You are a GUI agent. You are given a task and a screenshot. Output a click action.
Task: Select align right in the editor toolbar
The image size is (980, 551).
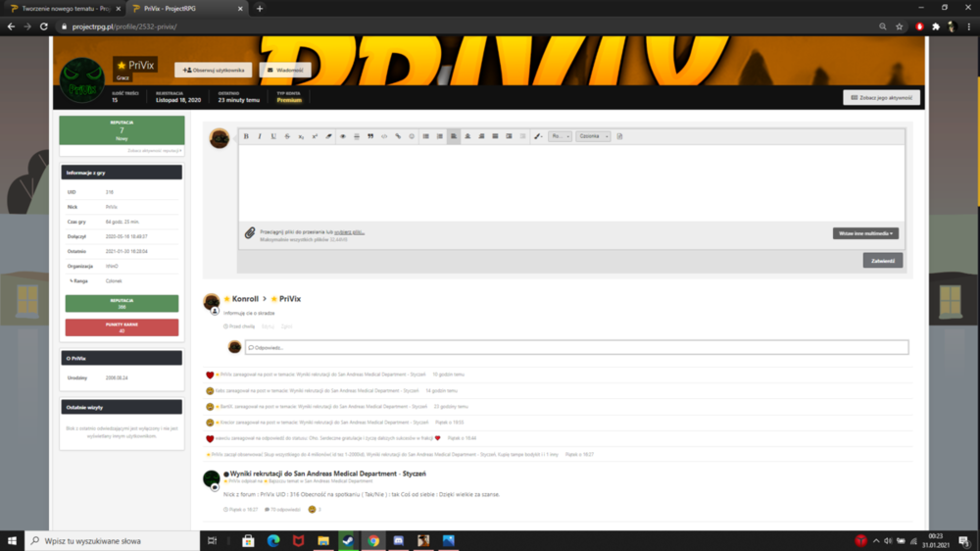pos(481,136)
